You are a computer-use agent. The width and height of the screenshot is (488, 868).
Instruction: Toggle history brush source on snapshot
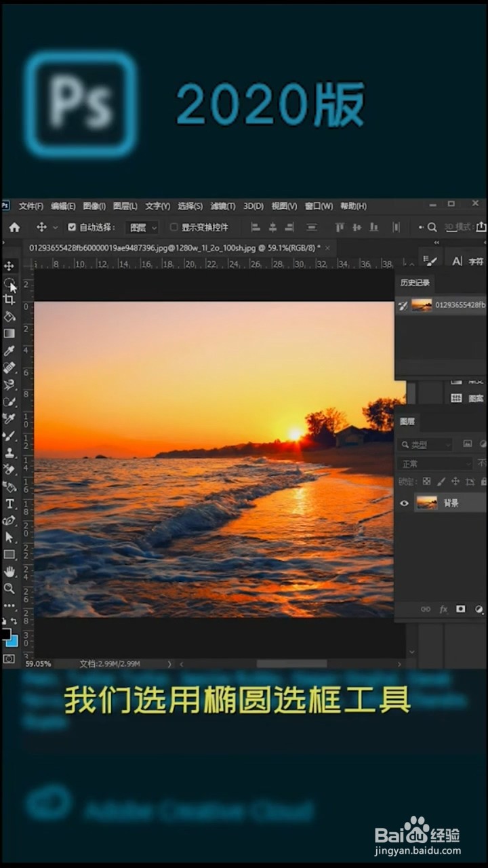click(403, 305)
